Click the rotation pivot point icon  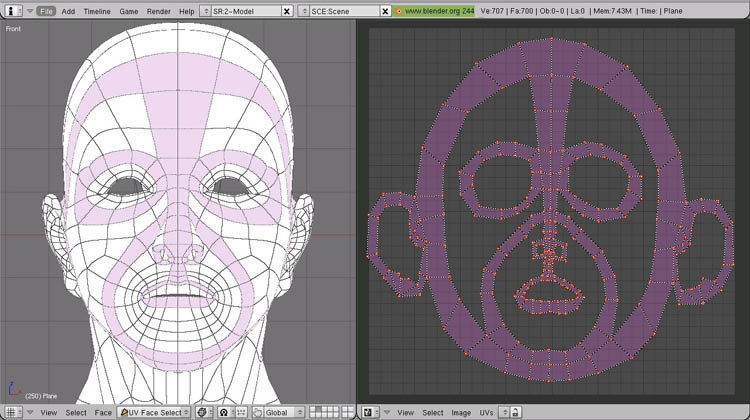(x=224, y=412)
